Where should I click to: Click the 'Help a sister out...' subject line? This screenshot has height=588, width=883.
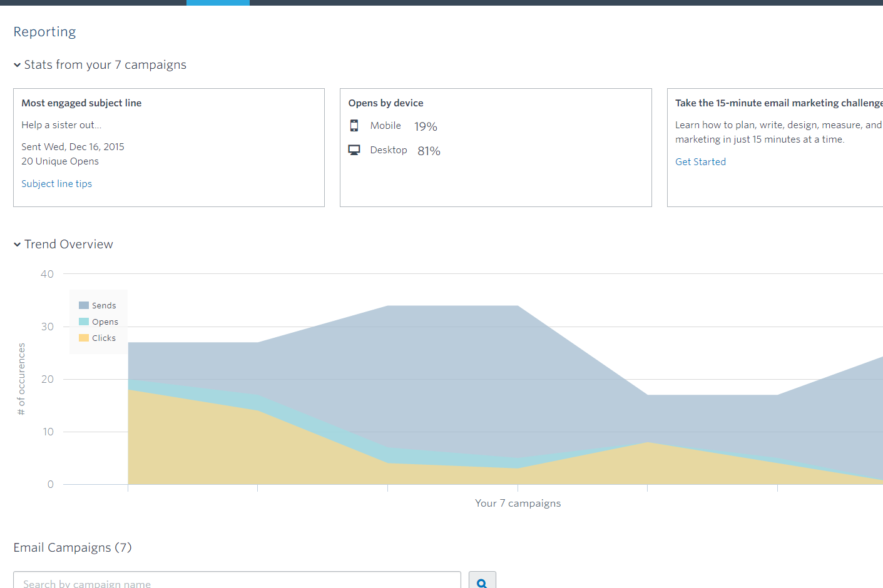click(61, 125)
